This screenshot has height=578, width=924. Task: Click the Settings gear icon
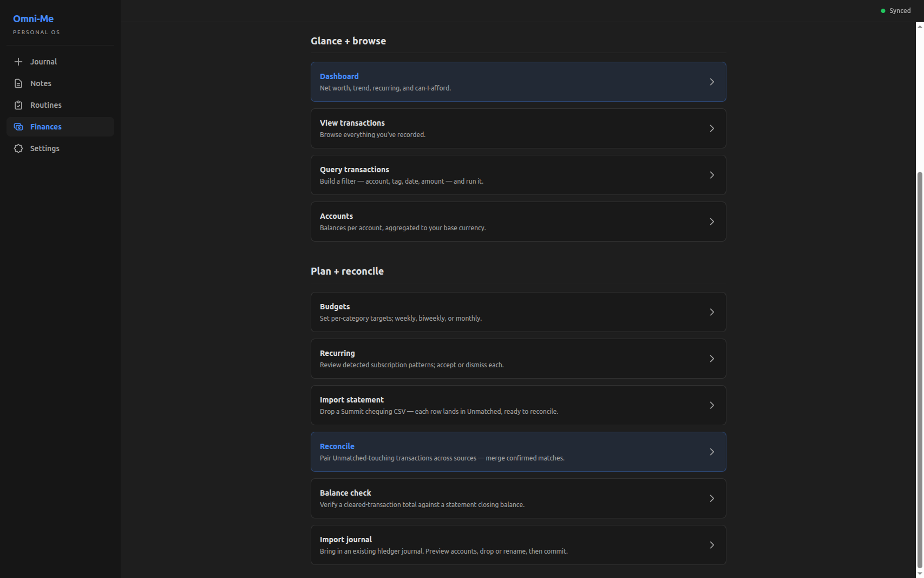point(18,148)
